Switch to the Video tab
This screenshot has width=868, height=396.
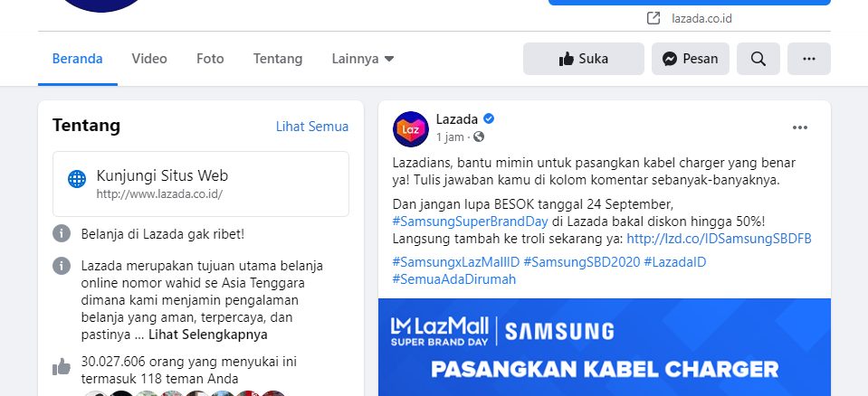149,59
